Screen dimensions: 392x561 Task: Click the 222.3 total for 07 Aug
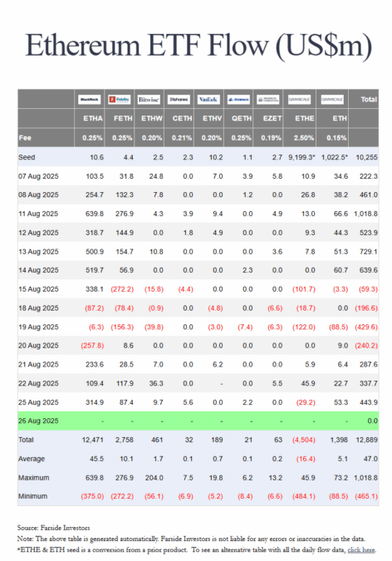coord(369,176)
